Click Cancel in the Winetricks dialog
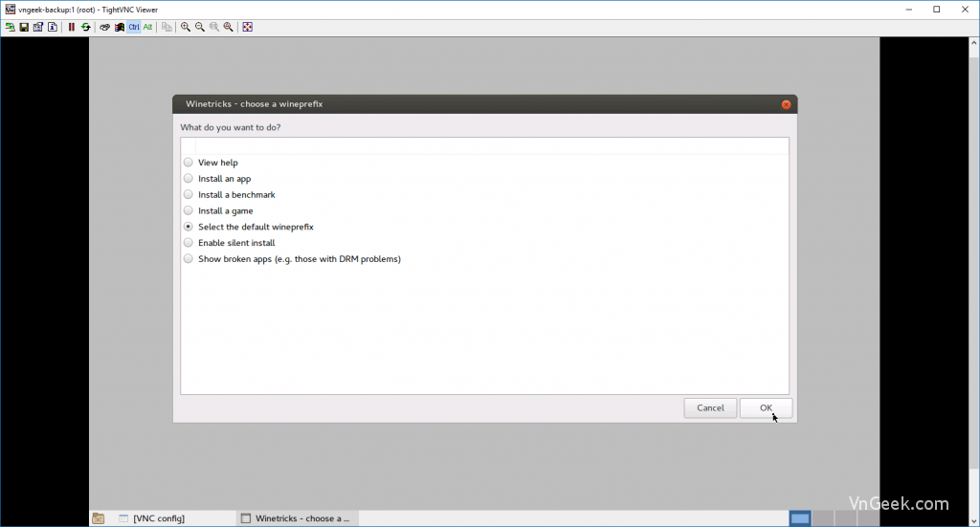Viewport: 980px width, 527px height. pos(710,407)
